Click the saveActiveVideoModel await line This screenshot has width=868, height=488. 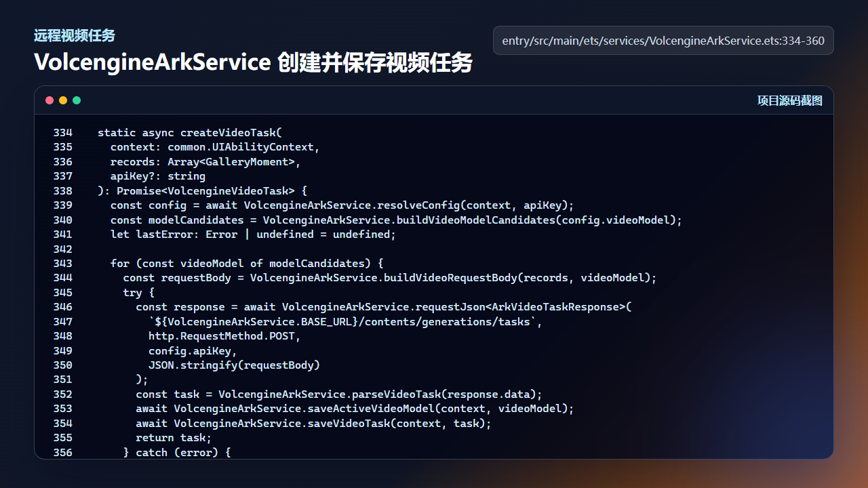[x=355, y=409]
